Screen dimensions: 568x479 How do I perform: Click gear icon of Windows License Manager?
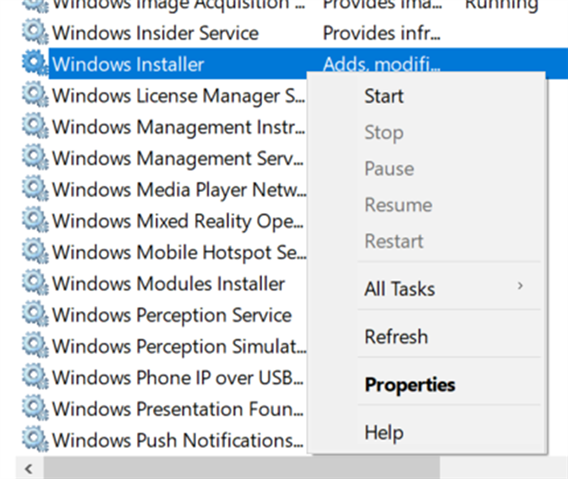click(35, 95)
